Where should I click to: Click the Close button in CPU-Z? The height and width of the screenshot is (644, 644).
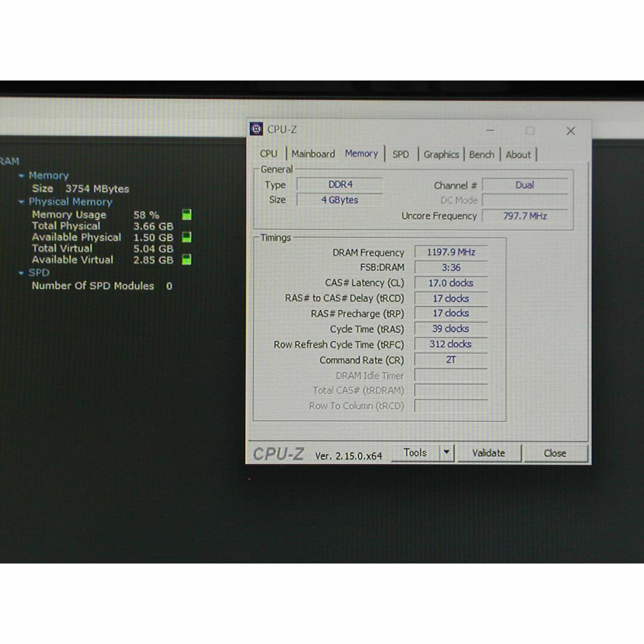[555, 453]
